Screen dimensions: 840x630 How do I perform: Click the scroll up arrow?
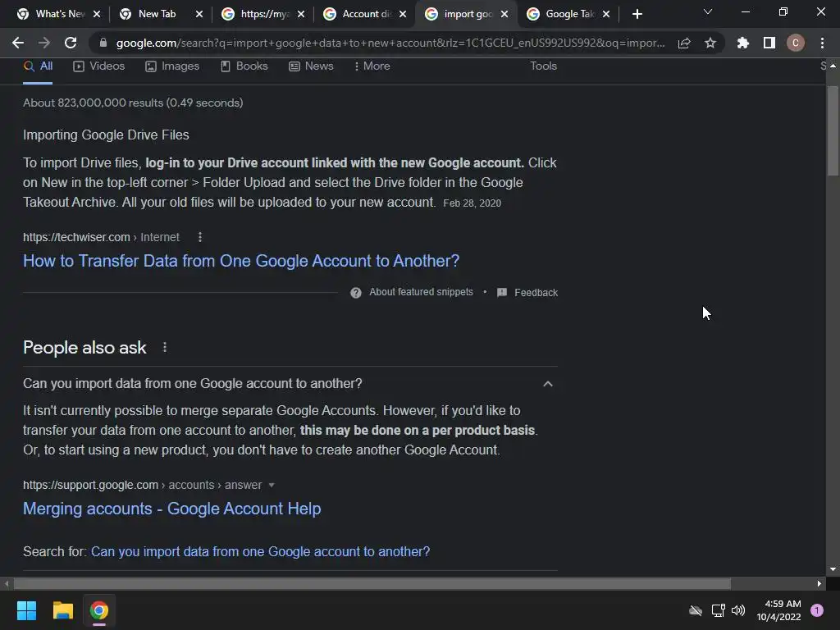click(833, 66)
